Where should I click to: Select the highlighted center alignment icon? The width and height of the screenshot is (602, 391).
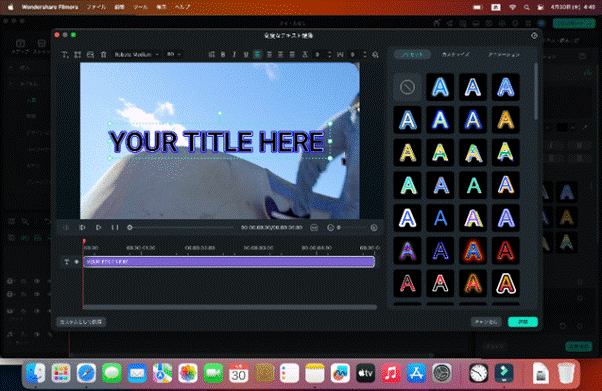[257, 55]
